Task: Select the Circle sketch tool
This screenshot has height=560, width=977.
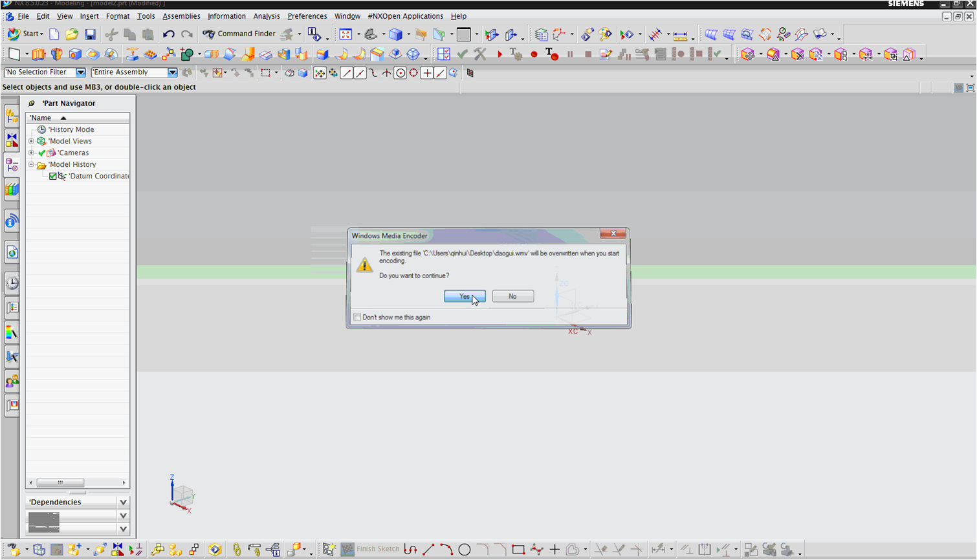Action: click(x=464, y=550)
